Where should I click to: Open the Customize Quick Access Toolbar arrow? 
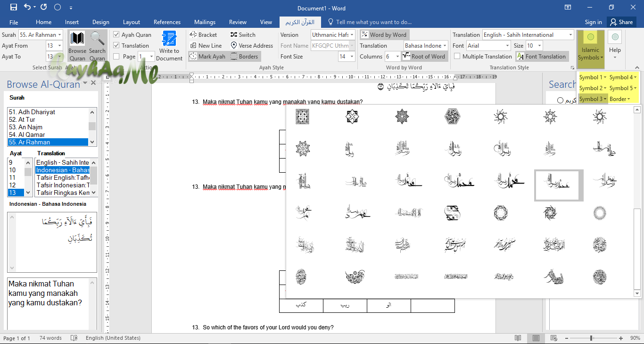pos(71,8)
